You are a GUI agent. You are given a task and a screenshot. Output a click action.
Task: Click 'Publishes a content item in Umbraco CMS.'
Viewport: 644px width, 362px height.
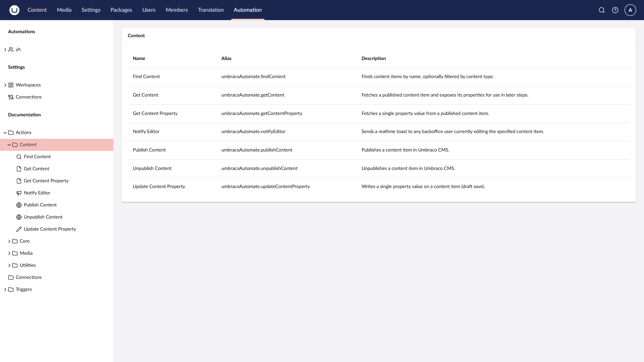click(x=405, y=150)
